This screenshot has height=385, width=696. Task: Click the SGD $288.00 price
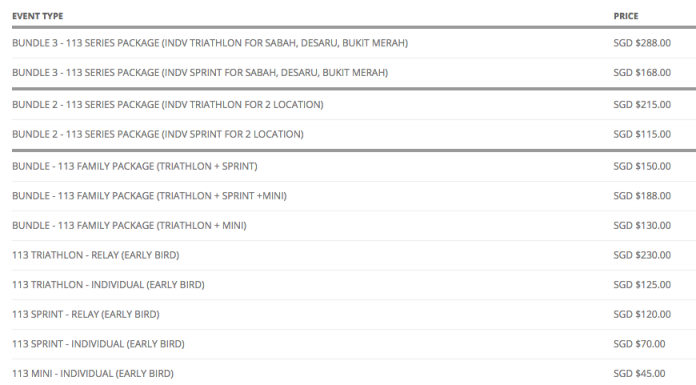642,43
